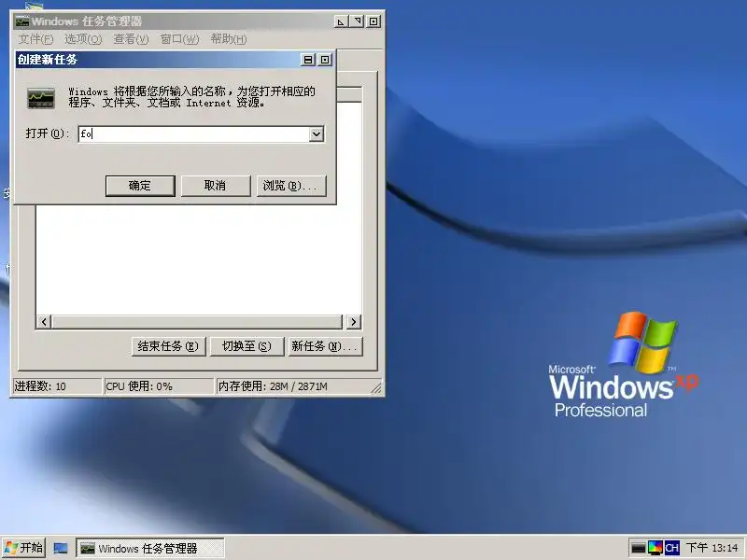The height and width of the screenshot is (560, 747).
Task: Click the 新任务(N)... button
Action: click(x=325, y=346)
